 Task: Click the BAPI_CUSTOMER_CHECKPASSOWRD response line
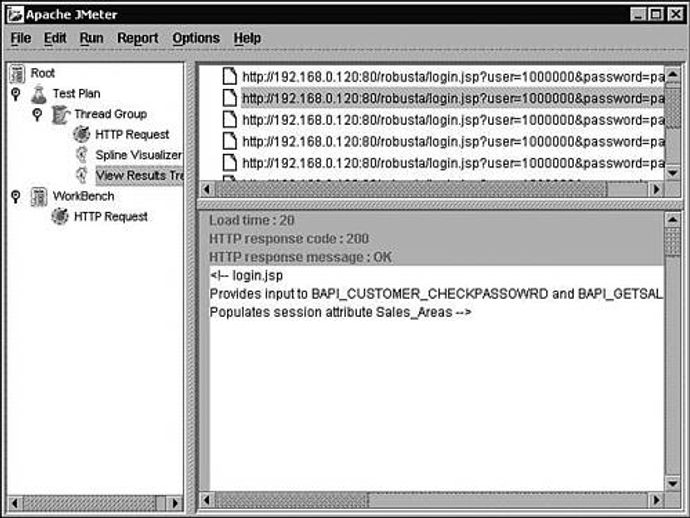(x=436, y=294)
